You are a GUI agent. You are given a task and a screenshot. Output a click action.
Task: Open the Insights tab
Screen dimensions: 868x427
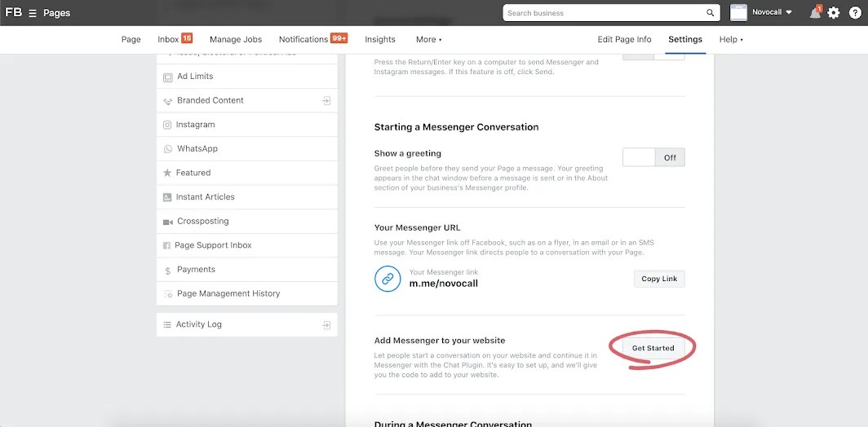(380, 39)
